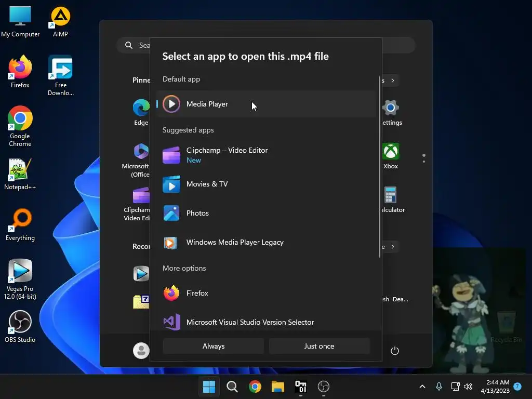Click the Always button
Viewport: 532px width, 399px height.
pyautogui.click(x=214, y=346)
